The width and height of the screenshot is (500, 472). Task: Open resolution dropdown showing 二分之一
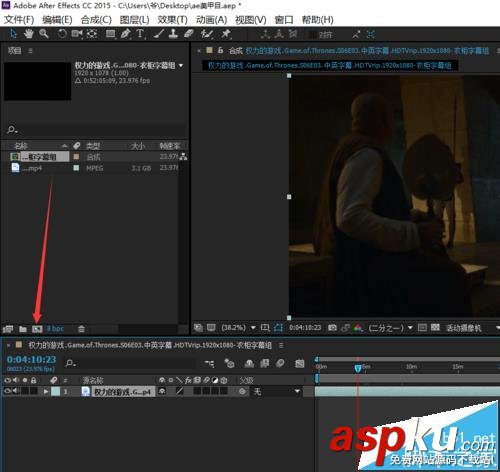(x=391, y=328)
